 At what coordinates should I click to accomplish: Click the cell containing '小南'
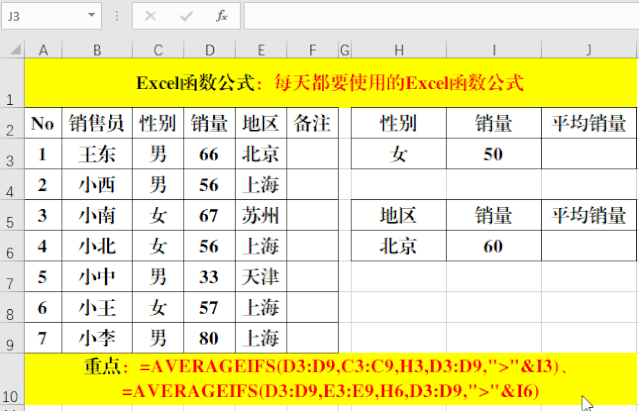click(x=97, y=215)
